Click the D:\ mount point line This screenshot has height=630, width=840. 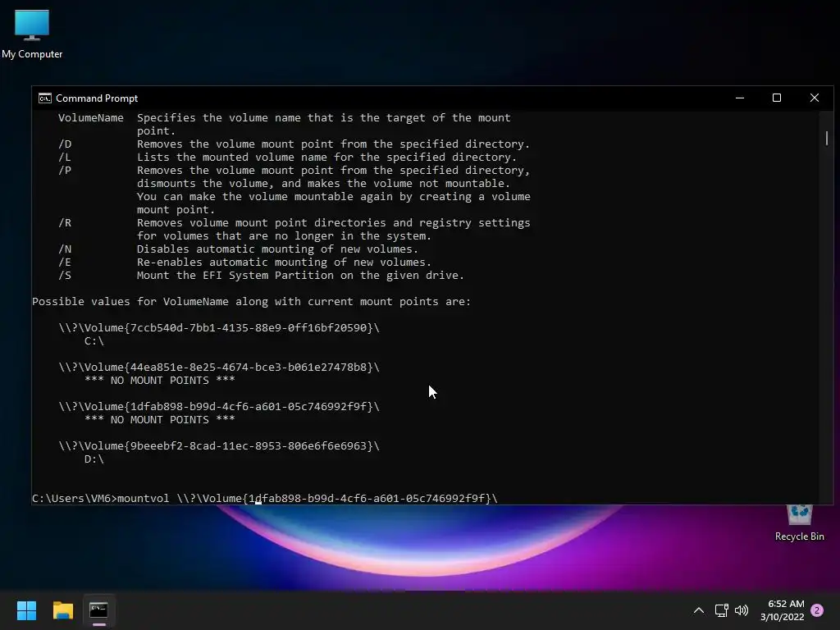(94, 459)
